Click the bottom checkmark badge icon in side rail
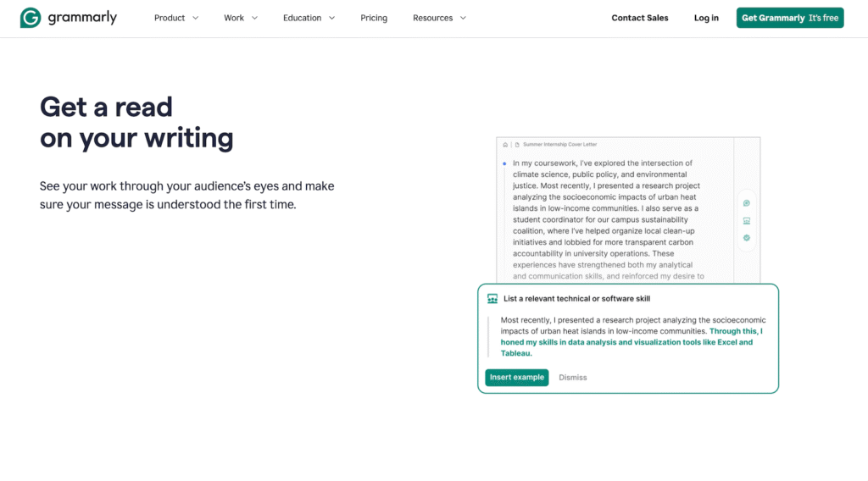Image resolution: width=868 pixels, height=481 pixels. click(746, 238)
